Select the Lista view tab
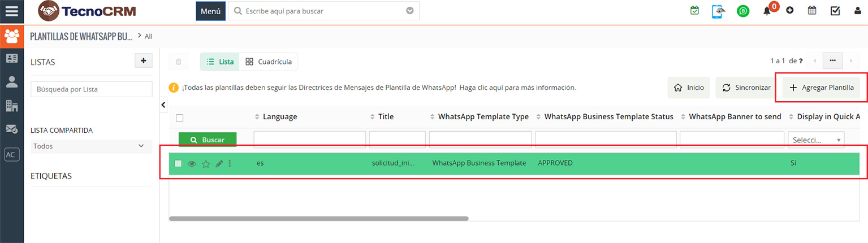Image resolution: width=868 pixels, height=243 pixels. [x=220, y=62]
